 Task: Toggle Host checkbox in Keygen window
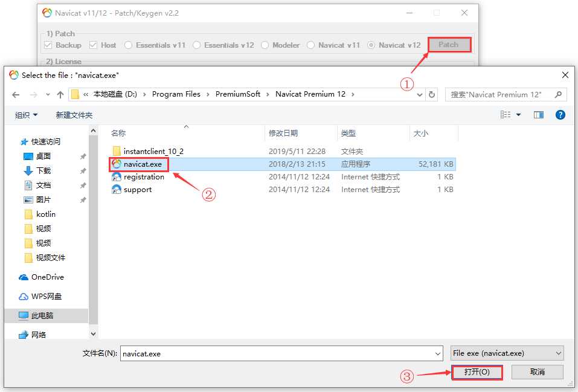pyautogui.click(x=93, y=45)
